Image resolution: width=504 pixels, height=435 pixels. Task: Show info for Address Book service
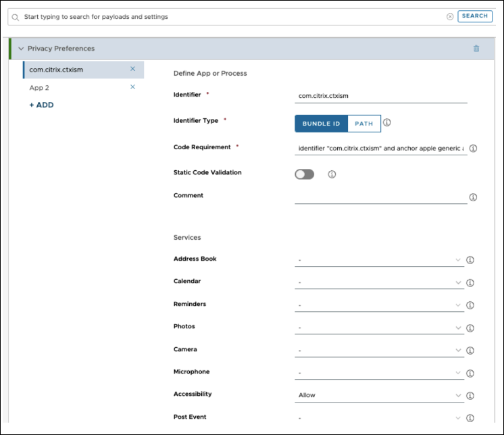470,260
